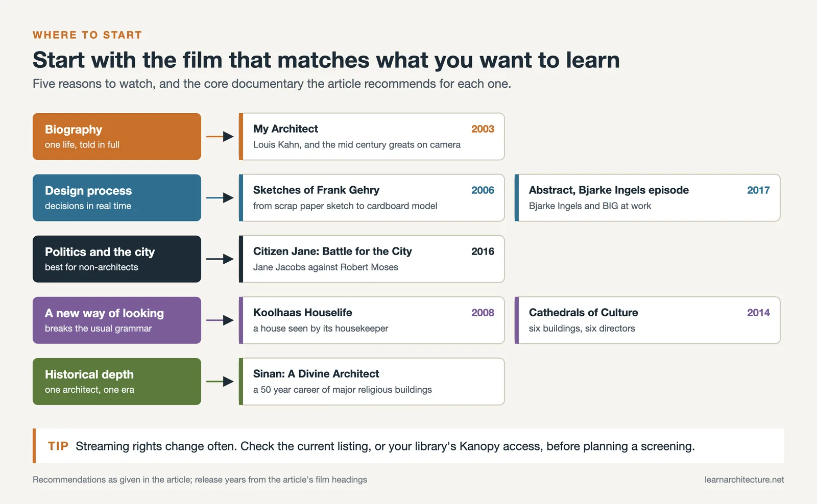Screen dimensions: 817x504
Task: Click 'a house seen by its housekeeper' text
Action: click(x=321, y=329)
